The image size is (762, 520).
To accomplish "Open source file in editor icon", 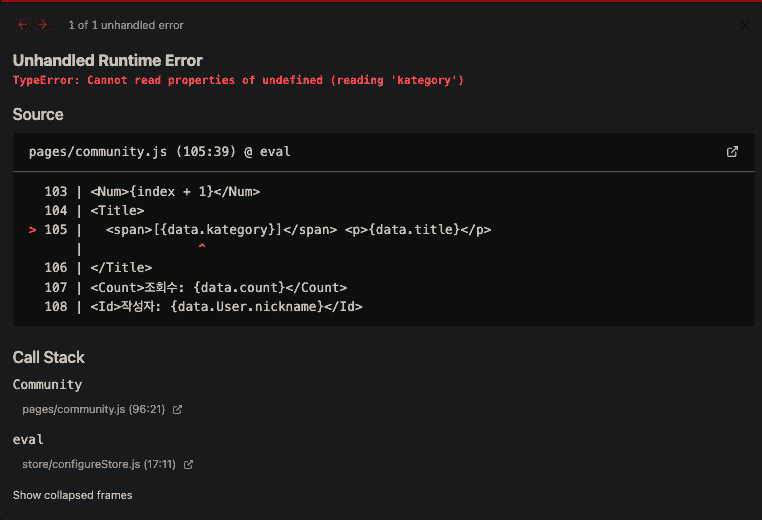I will tap(732, 152).
